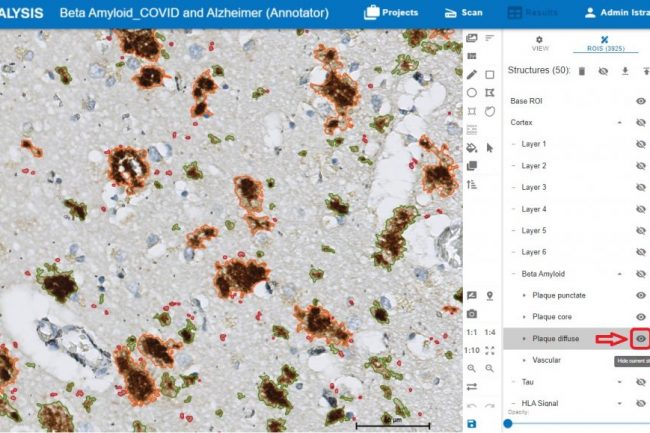Click the paint bucket fill tool
The height and width of the screenshot is (433, 650).
pos(472,147)
